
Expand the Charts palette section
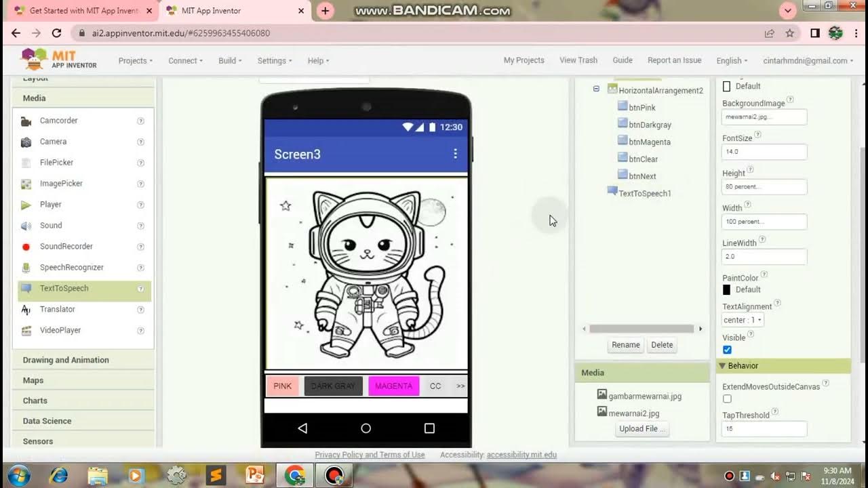83,401
